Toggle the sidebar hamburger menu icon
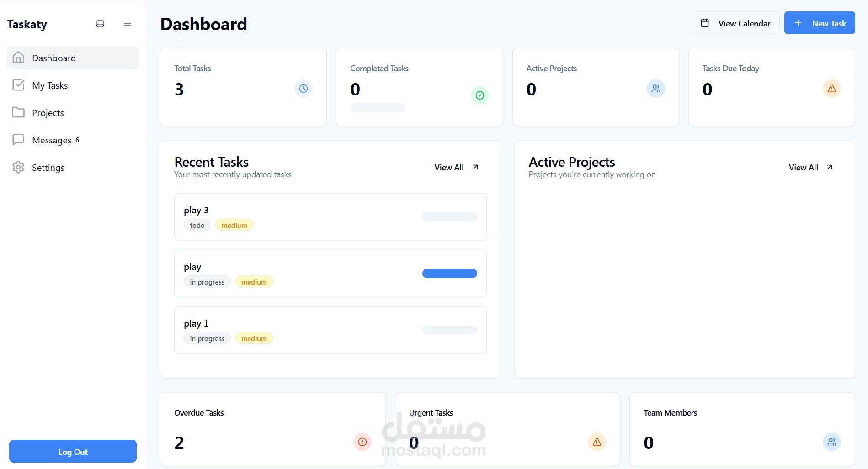This screenshot has width=868, height=469. [x=128, y=23]
